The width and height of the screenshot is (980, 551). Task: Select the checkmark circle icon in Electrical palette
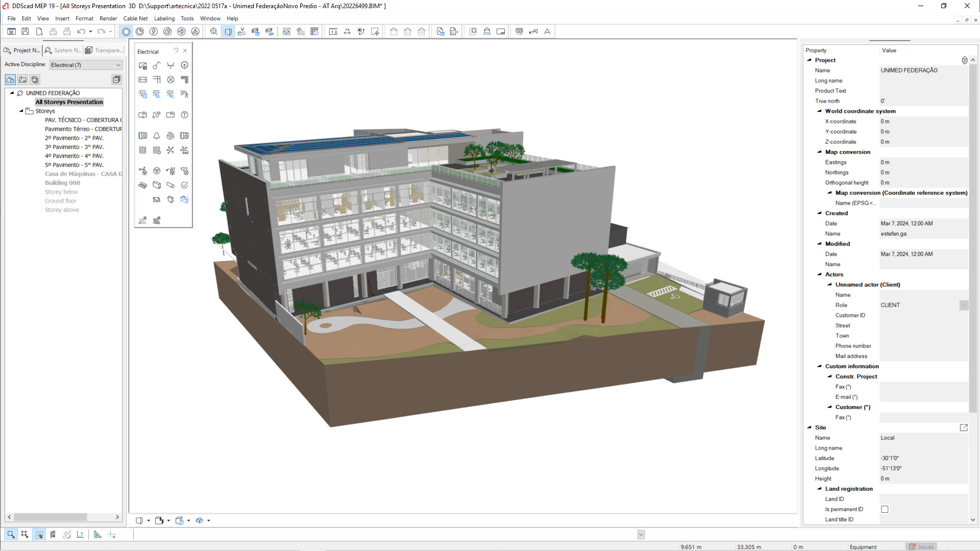pos(184,185)
